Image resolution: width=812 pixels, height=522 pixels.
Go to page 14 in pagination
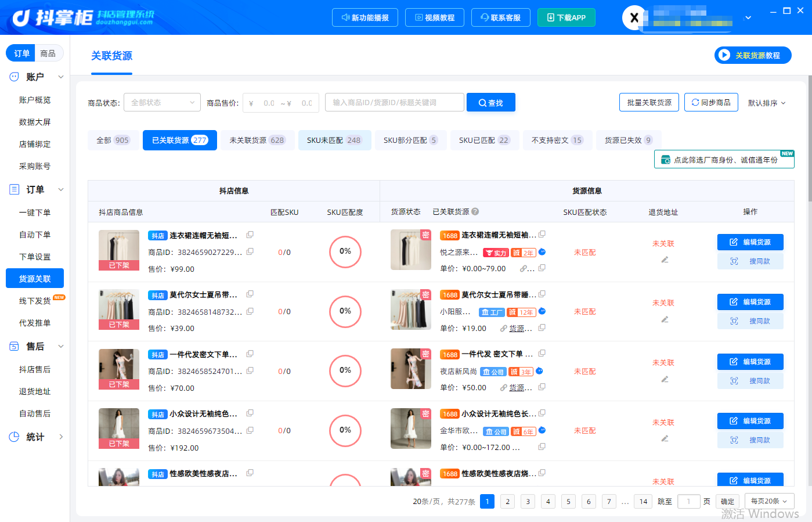tap(644, 502)
